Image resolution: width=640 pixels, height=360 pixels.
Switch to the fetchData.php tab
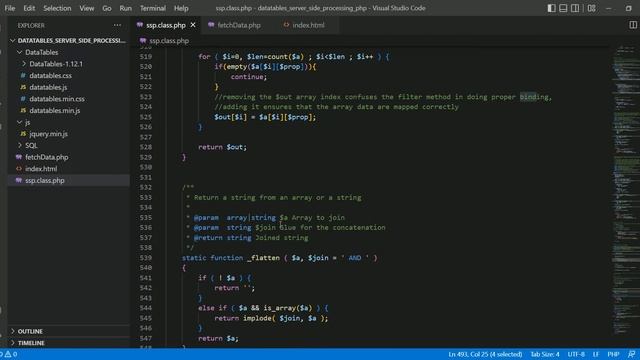[x=239, y=25]
